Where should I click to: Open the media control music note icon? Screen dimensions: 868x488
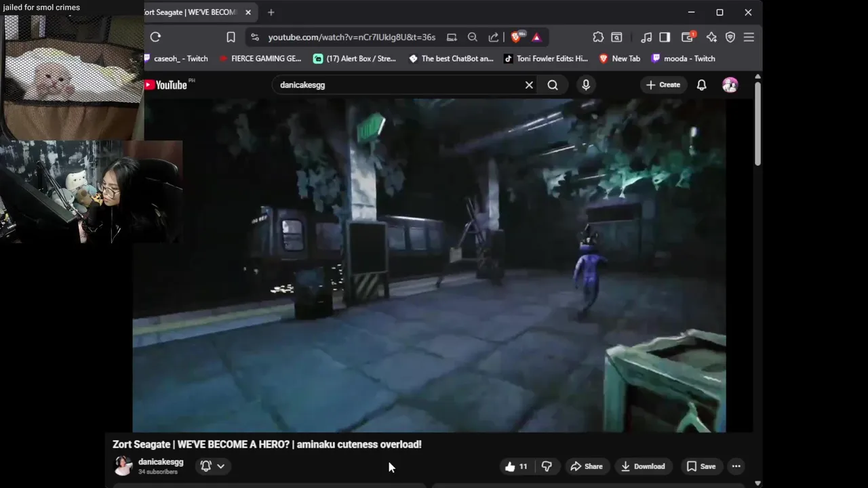[x=646, y=37]
